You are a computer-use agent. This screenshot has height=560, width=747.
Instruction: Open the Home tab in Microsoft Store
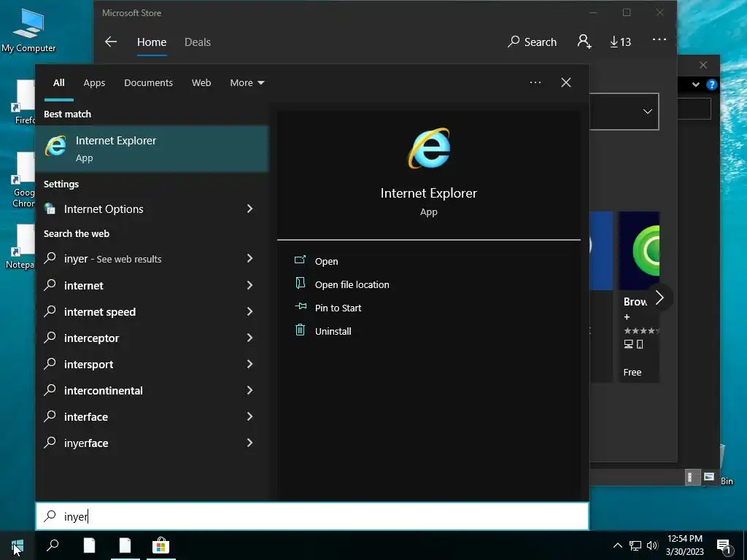click(152, 42)
